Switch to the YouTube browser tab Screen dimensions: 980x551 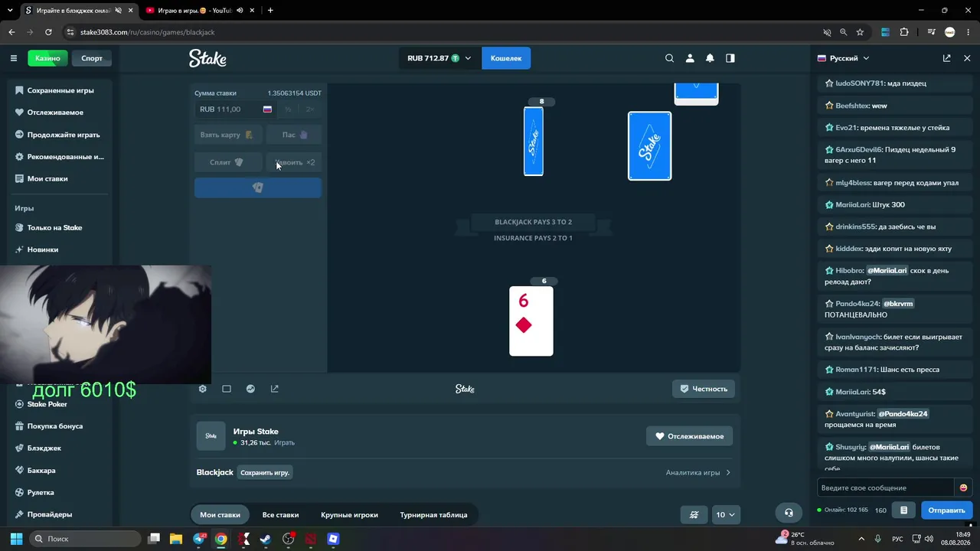click(195, 11)
